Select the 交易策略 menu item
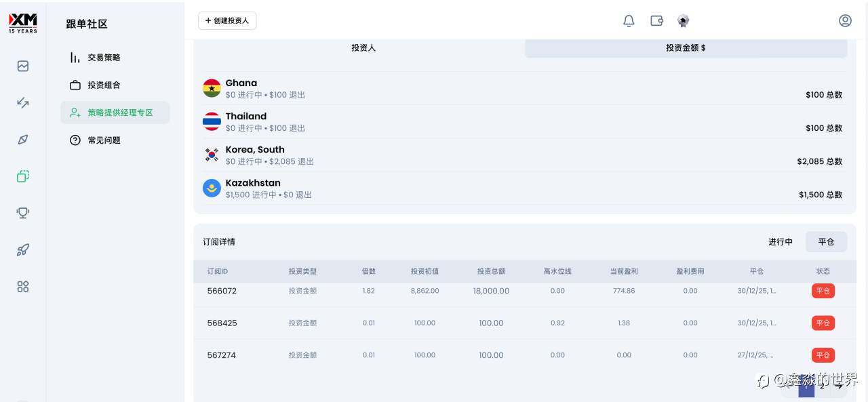Image resolution: width=868 pixels, height=402 pixels. (104, 58)
